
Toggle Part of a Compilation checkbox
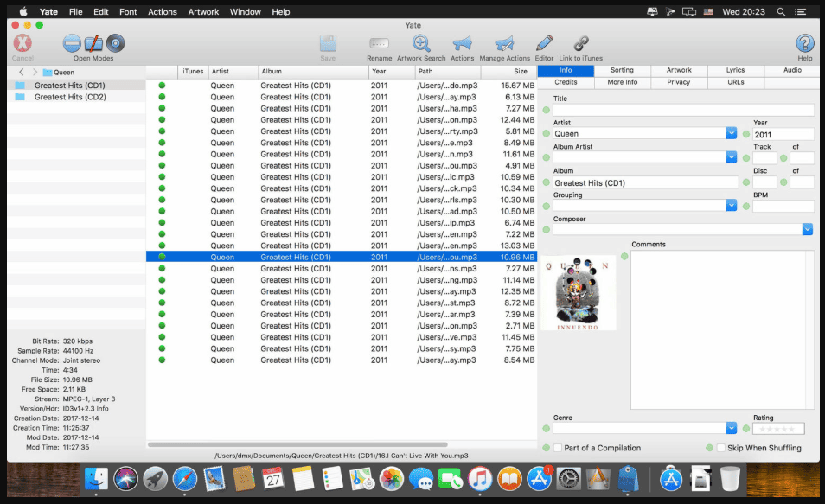[x=558, y=448]
